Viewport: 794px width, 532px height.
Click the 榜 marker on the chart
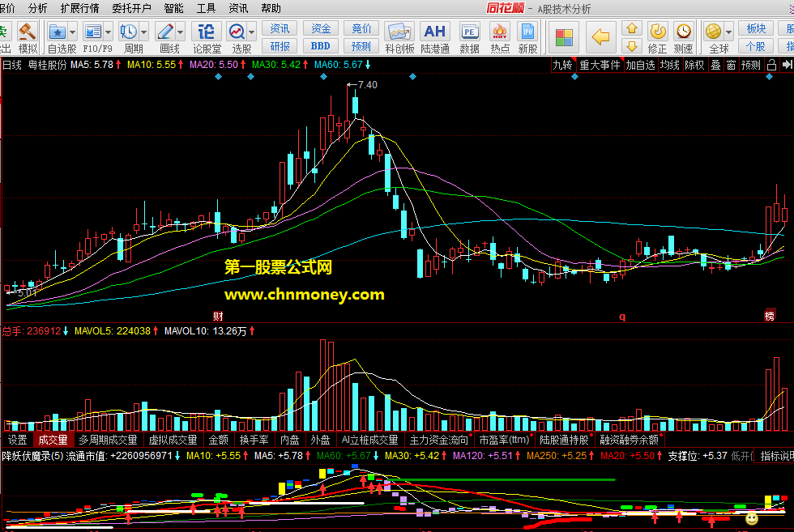[770, 315]
